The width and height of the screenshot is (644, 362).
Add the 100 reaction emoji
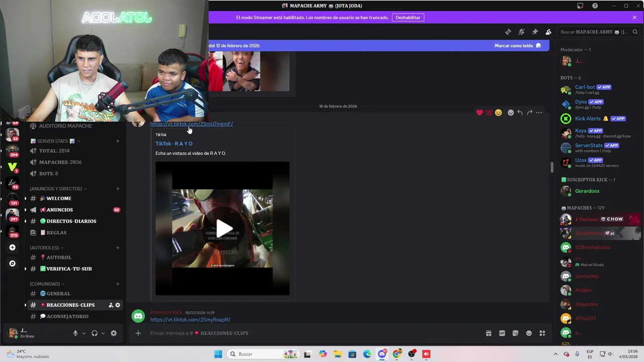point(489,113)
